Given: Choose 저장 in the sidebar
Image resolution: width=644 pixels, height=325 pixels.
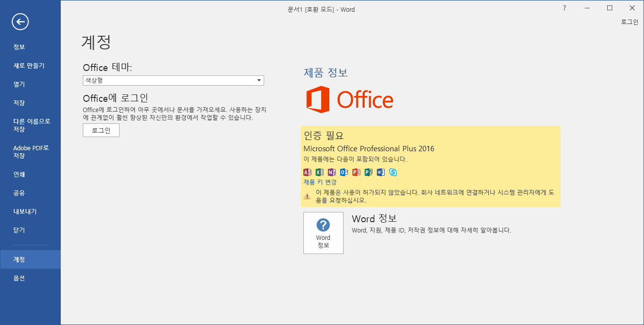Looking at the screenshot, I should tap(30, 103).
